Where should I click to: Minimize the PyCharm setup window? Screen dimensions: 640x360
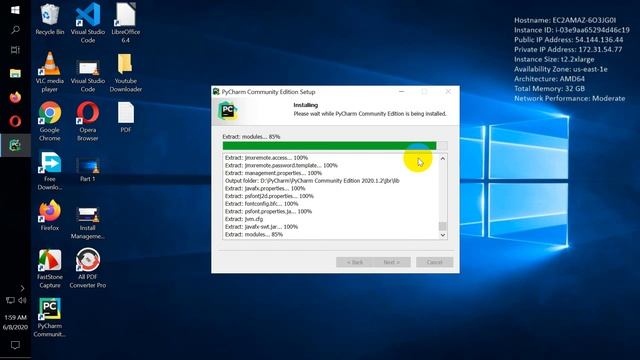402,92
